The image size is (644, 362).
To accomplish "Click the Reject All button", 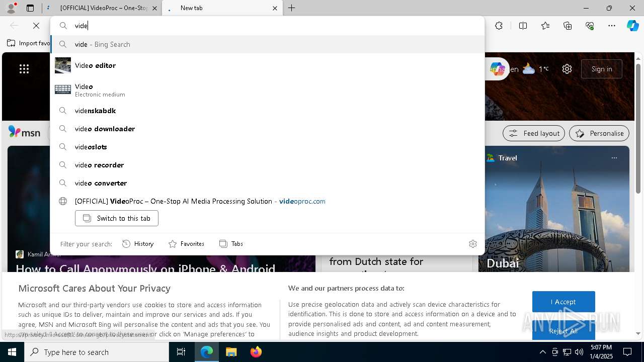I will point(563,330).
